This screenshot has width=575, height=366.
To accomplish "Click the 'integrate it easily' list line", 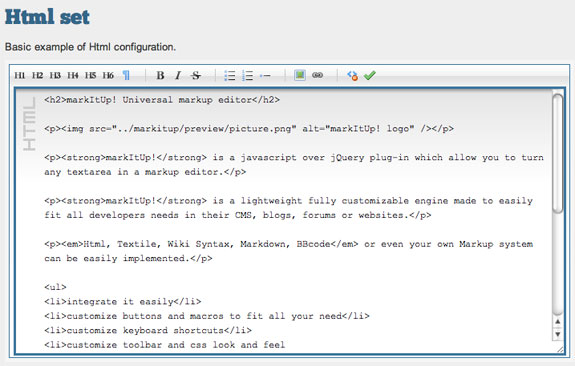I will click(123, 302).
